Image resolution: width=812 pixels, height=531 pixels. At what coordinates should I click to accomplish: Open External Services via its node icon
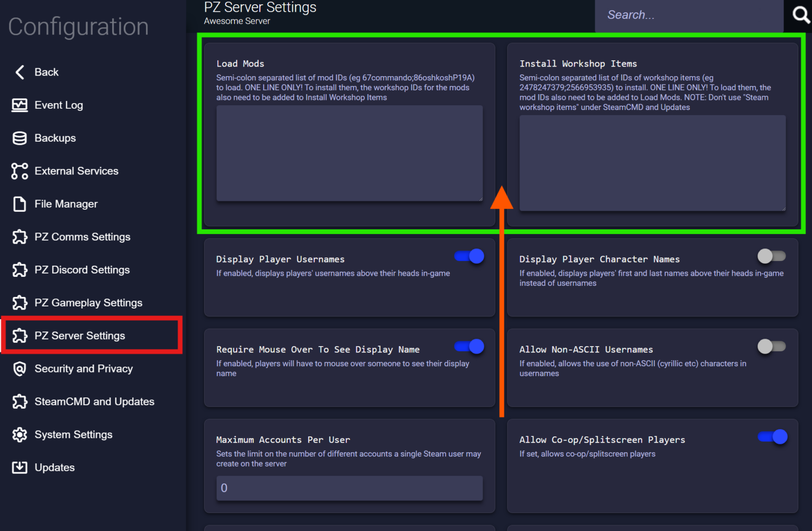pyautogui.click(x=20, y=171)
